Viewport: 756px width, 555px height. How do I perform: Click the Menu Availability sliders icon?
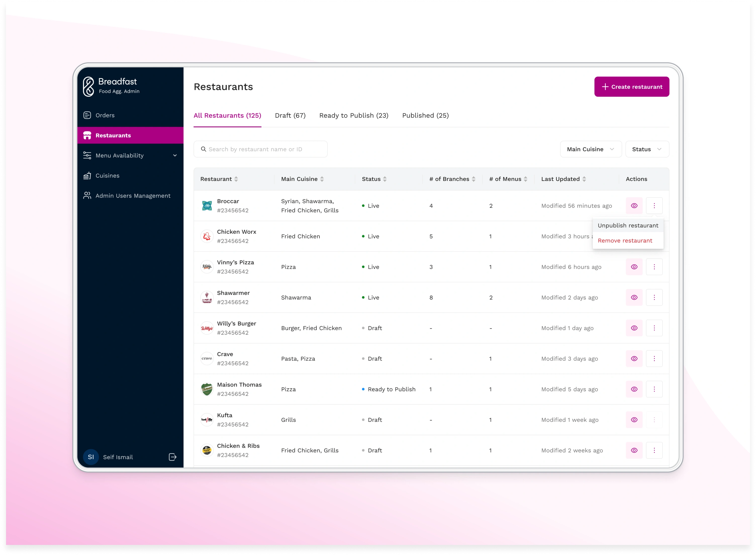(x=87, y=155)
